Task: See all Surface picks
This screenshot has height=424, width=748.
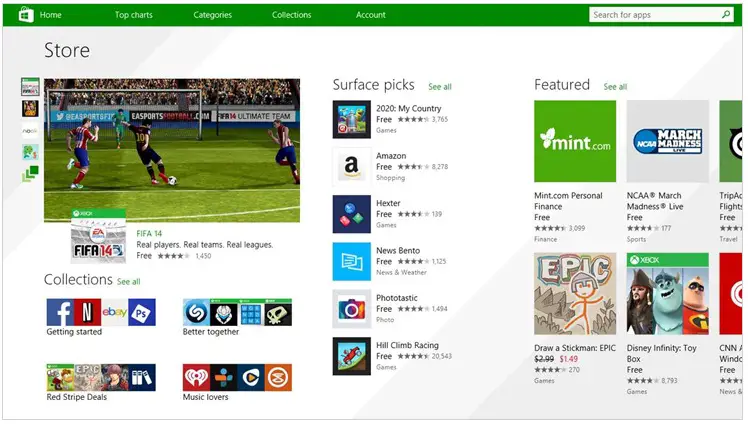Action: coord(439,87)
